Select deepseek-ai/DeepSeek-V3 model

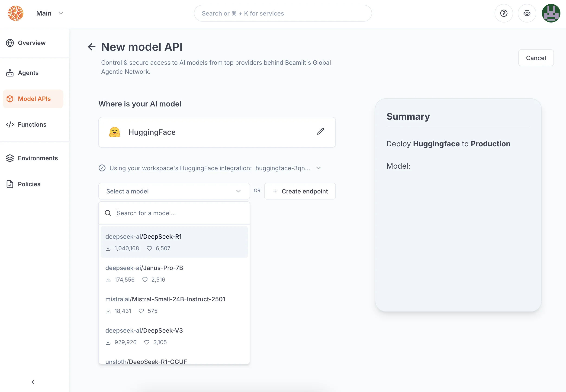coord(174,336)
